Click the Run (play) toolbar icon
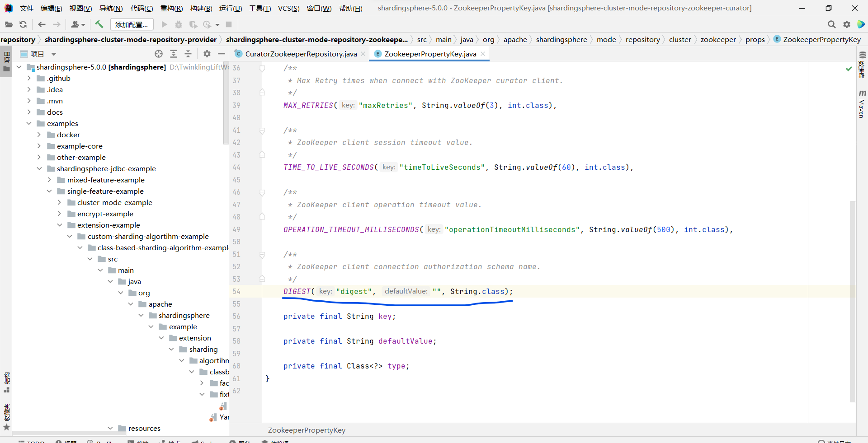 165,24
